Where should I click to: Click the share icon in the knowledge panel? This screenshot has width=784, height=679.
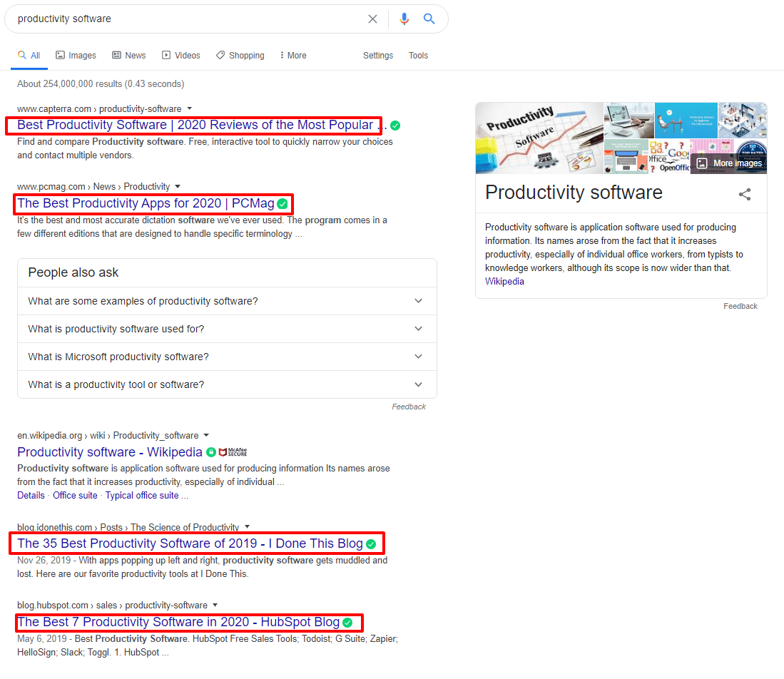point(745,195)
